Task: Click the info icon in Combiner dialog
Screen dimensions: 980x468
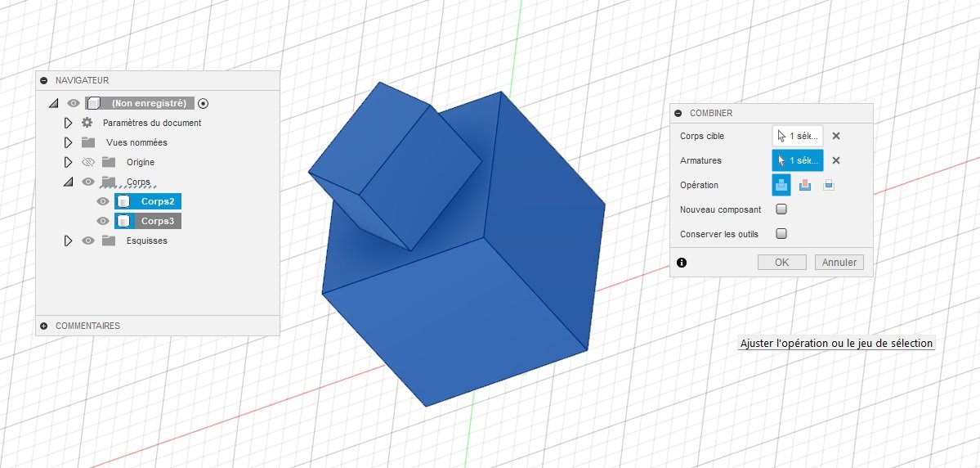Action: tap(682, 263)
